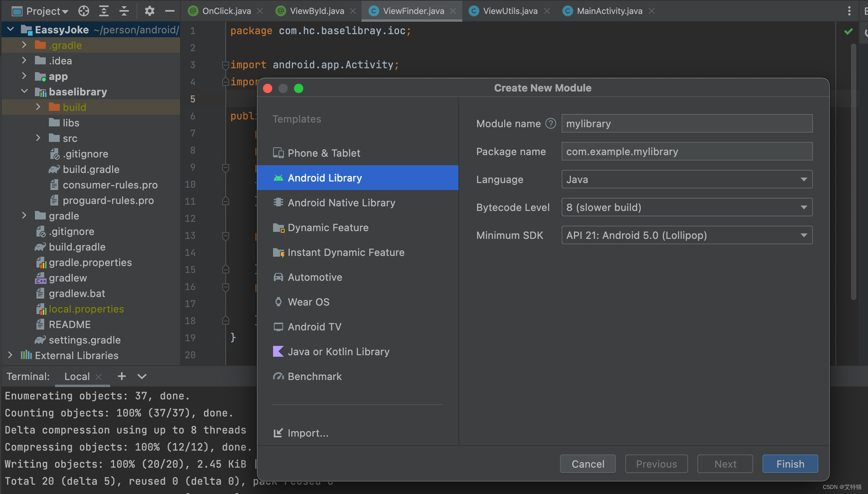Open the Minimum SDK dropdown

(686, 235)
